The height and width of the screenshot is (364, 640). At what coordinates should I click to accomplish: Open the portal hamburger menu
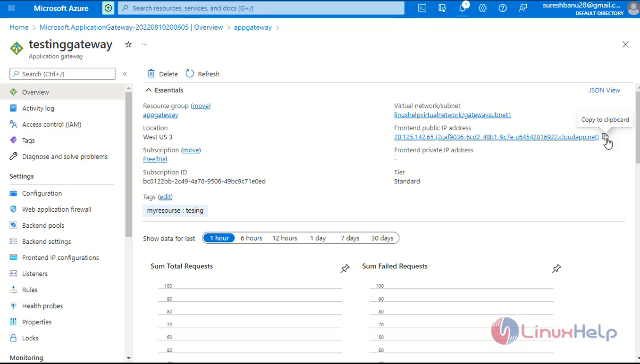click(x=12, y=8)
